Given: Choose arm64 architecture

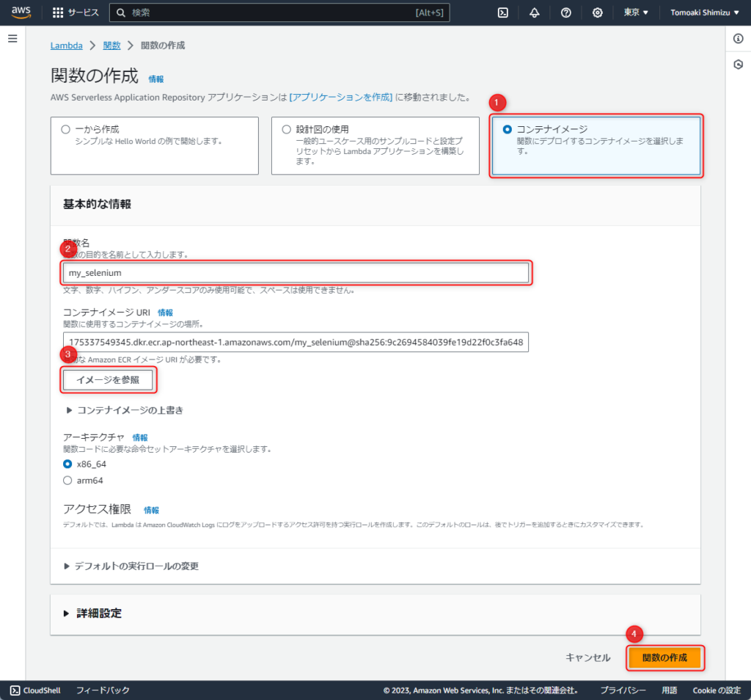Looking at the screenshot, I should 67,481.
